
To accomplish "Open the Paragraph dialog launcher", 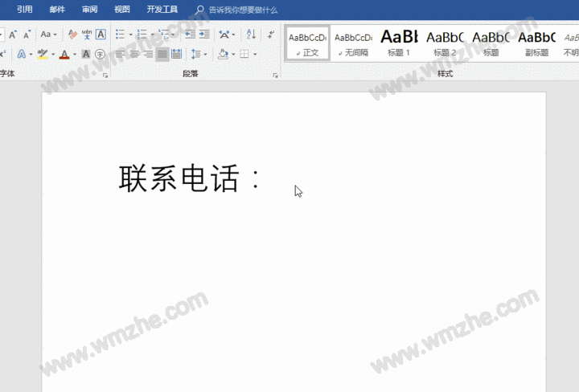I will pos(275,76).
